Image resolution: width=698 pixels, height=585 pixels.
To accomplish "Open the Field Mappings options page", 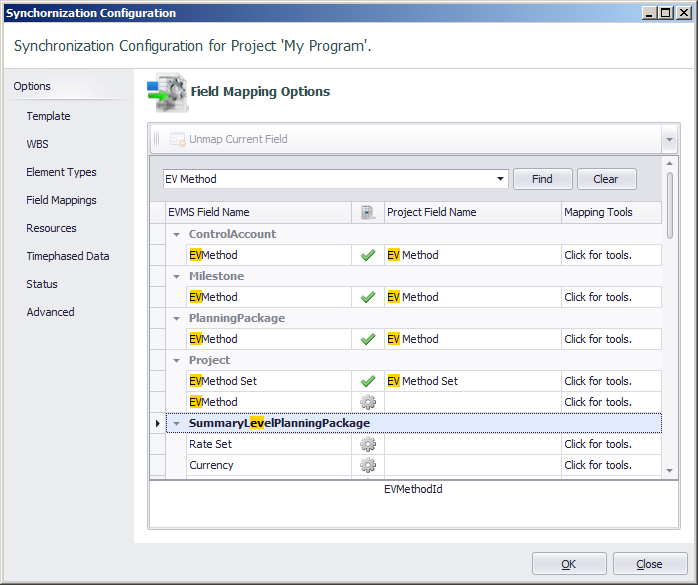I will coord(61,200).
